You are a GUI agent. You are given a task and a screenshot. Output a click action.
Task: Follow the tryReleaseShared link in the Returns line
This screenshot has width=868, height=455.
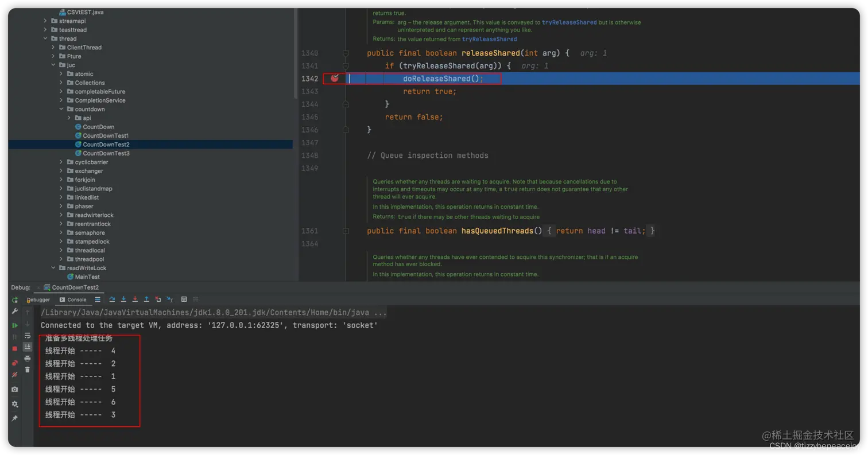tap(489, 39)
